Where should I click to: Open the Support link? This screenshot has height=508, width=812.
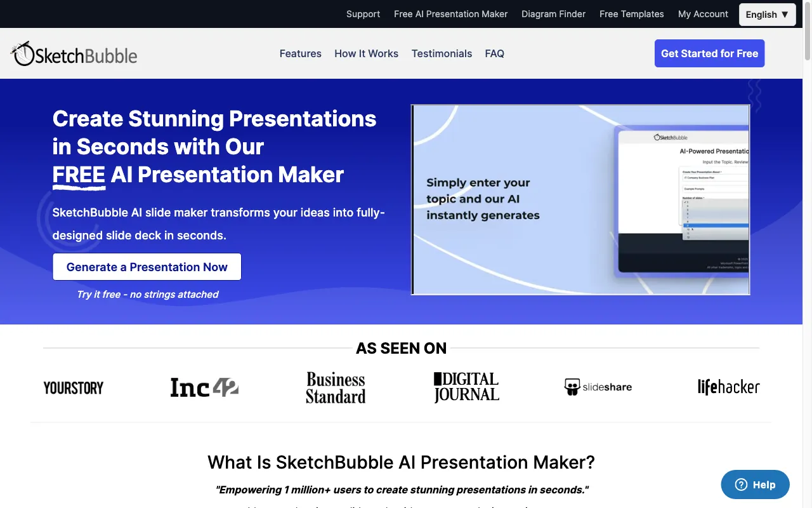point(363,14)
